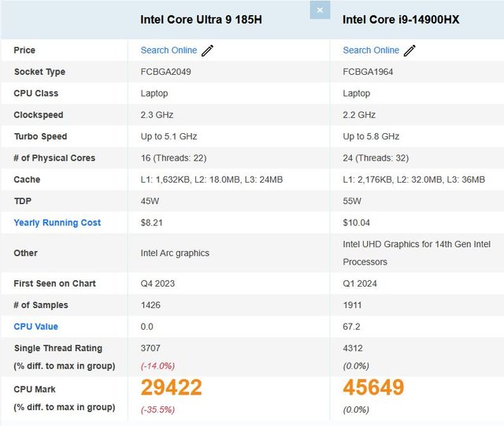
Task: Click the 0.0 CPU value figure
Action: [x=147, y=327]
